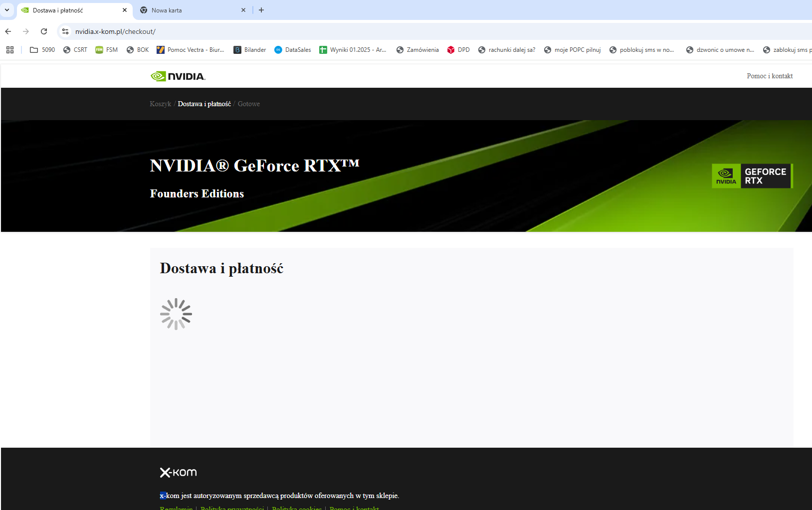Open the moje POPC pilnuj bookmark
The image size is (812, 510).
(573, 50)
